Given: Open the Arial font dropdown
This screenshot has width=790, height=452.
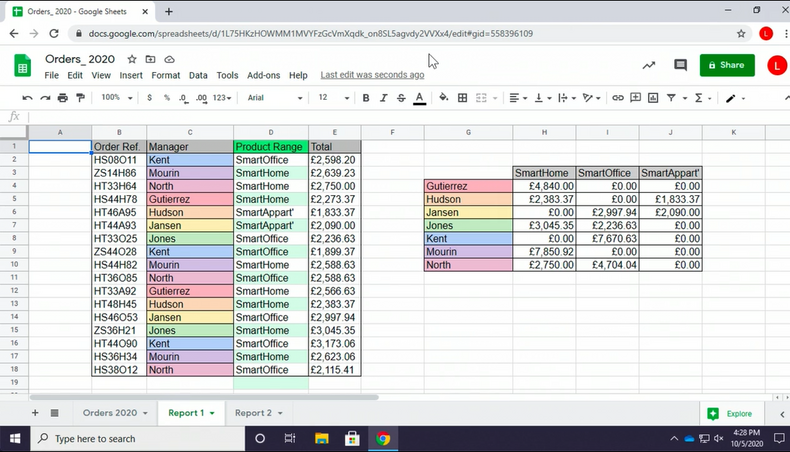Looking at the screenshot, I should [272, 98].
